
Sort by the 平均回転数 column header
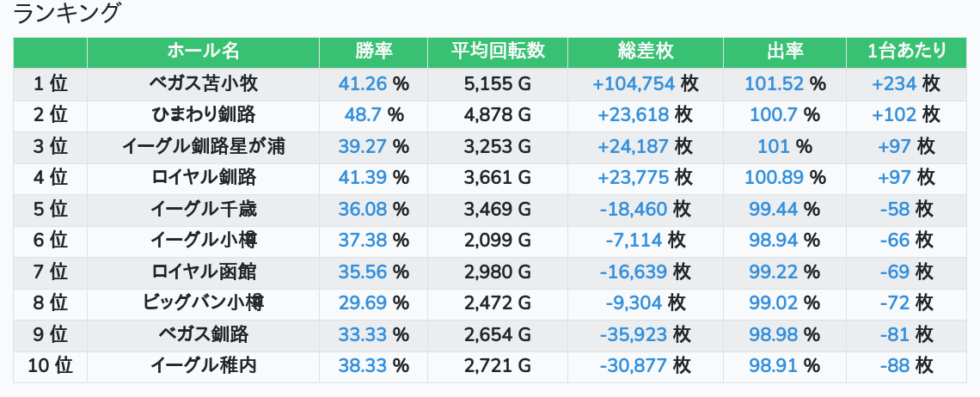[498, 52]
